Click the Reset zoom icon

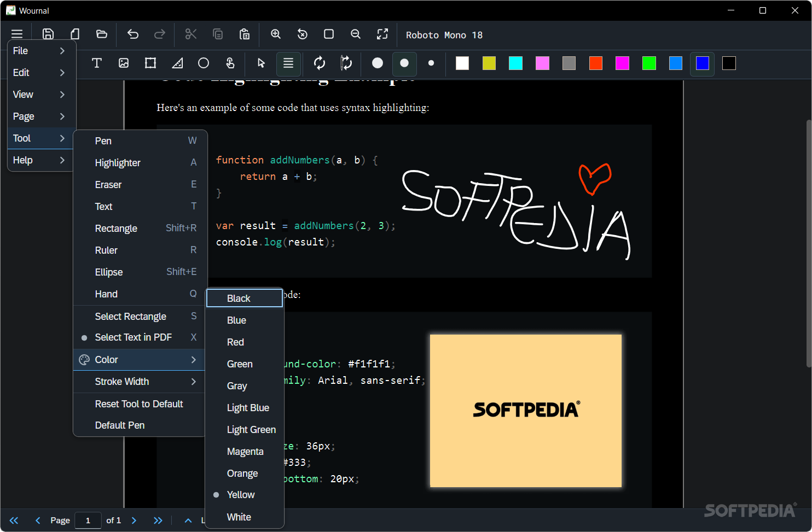[303, 34]
